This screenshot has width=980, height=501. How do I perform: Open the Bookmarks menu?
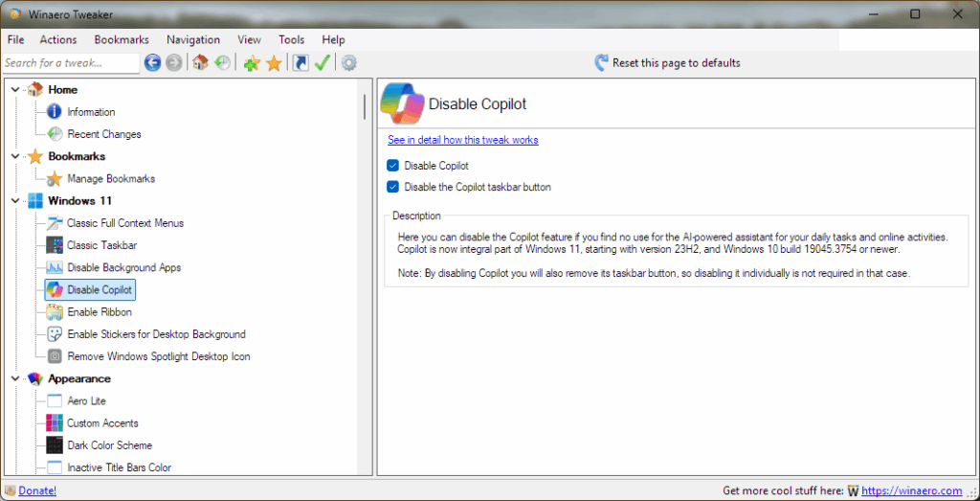pos(122,39)
